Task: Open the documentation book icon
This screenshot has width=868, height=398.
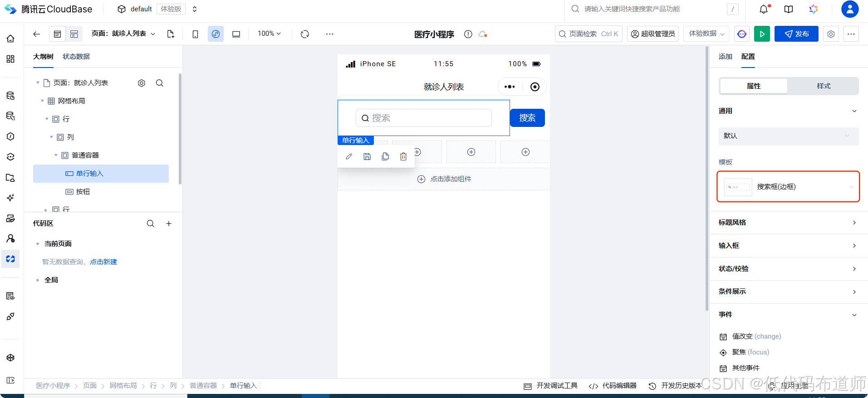Action: coord(789,9)
